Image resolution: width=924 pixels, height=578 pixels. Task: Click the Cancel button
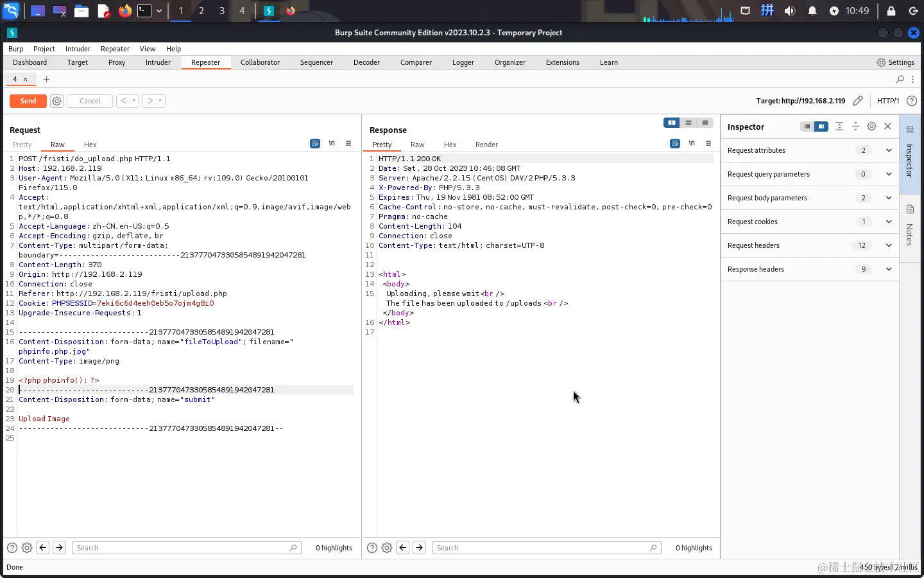coord(90,101)
